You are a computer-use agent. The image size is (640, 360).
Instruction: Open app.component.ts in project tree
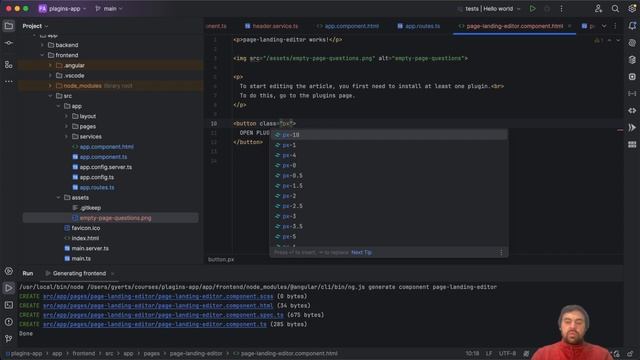[x=103, y=157]
